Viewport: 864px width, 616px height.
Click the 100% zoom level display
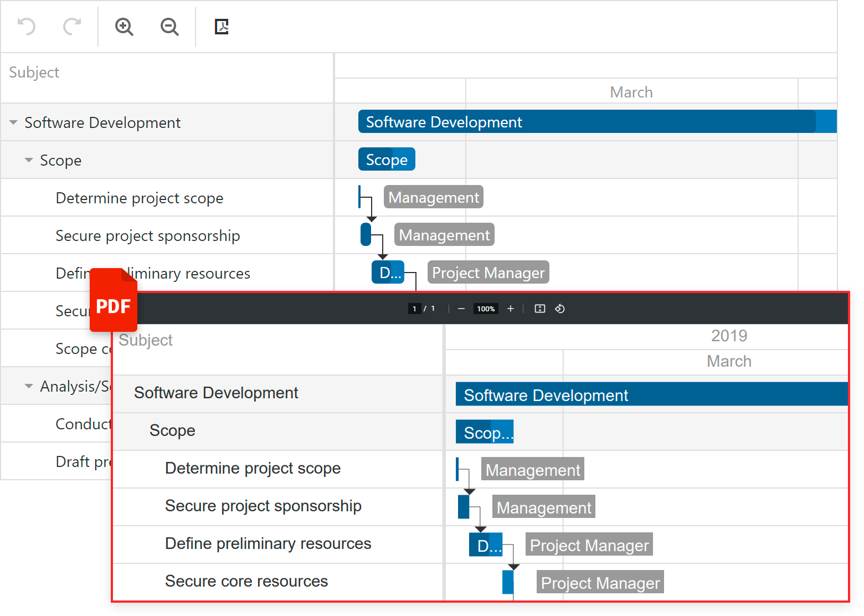click(x=486, y=309)
